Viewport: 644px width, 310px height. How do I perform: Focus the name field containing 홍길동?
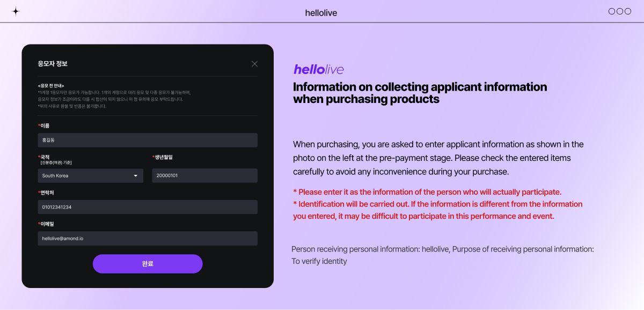148,141
